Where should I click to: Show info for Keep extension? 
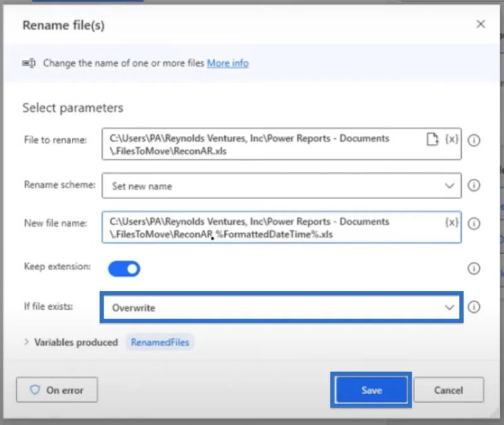pyautogui.click(x=474, y=268)
